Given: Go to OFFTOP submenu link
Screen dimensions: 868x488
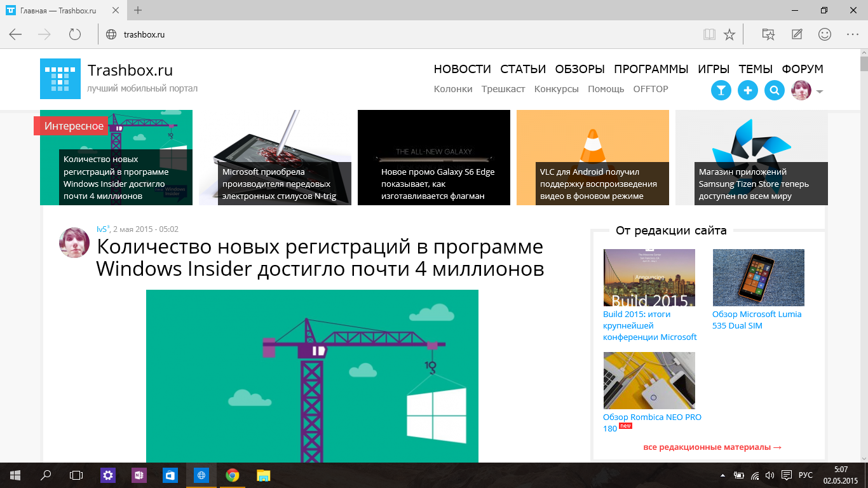Looking at the screenshot, I should pos(651,89).
